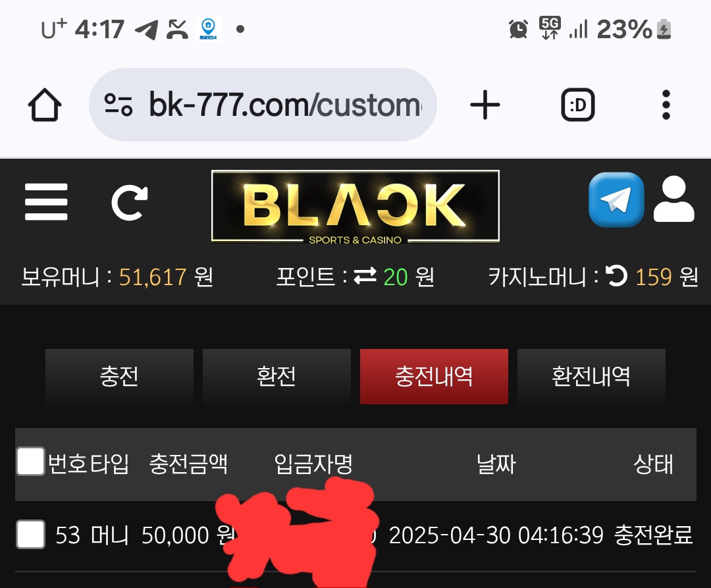
Task: Tap the BLACK Sports & Casino logo
Action: click(x=355, y=207)
